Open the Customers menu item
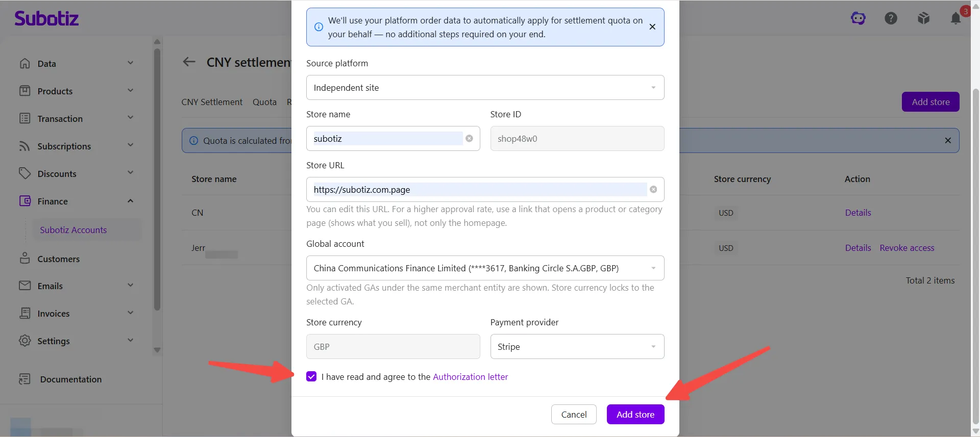Viewport: 980px width, 437px height. click(x=58, y=259)
